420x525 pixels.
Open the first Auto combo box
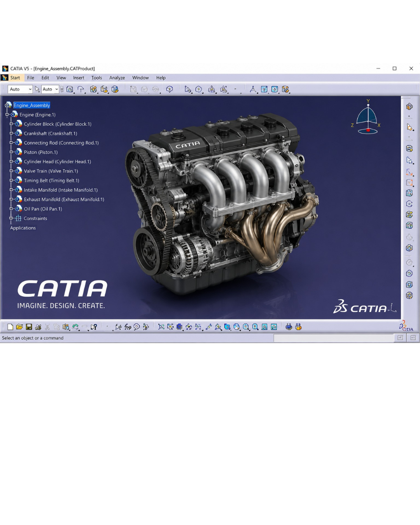click(x=20, y=89)
